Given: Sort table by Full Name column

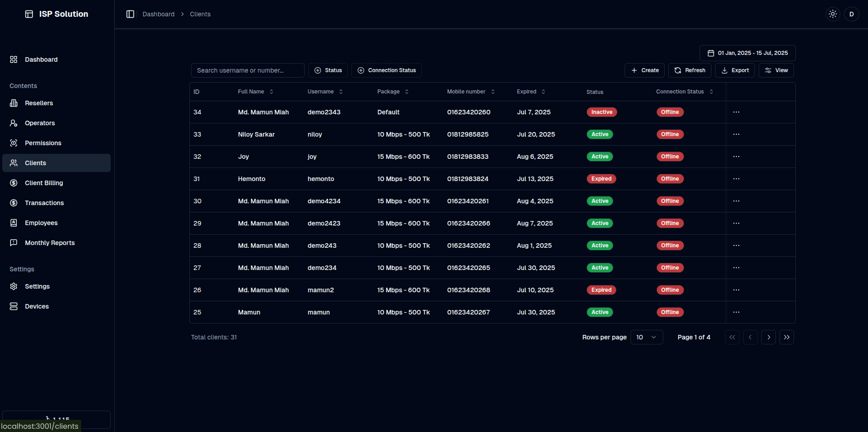Looking at the screenshot, I should click(x=256, y=92).
